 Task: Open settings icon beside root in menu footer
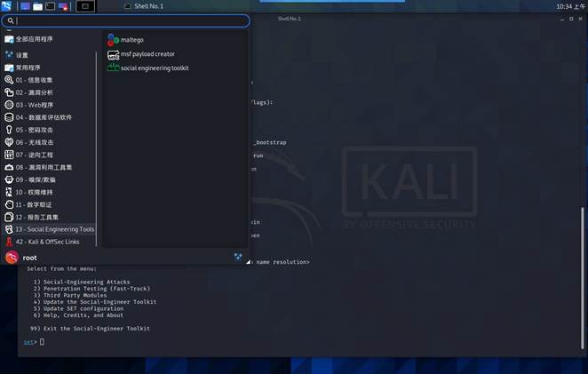pyautogui.click(x=238, y=257)
